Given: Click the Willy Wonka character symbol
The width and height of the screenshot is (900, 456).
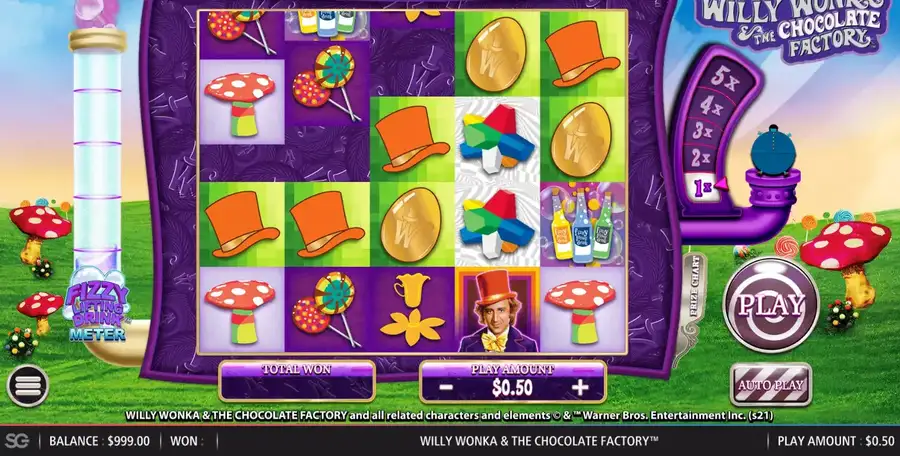Looking at the screenshot, I should tap(498, 310).
